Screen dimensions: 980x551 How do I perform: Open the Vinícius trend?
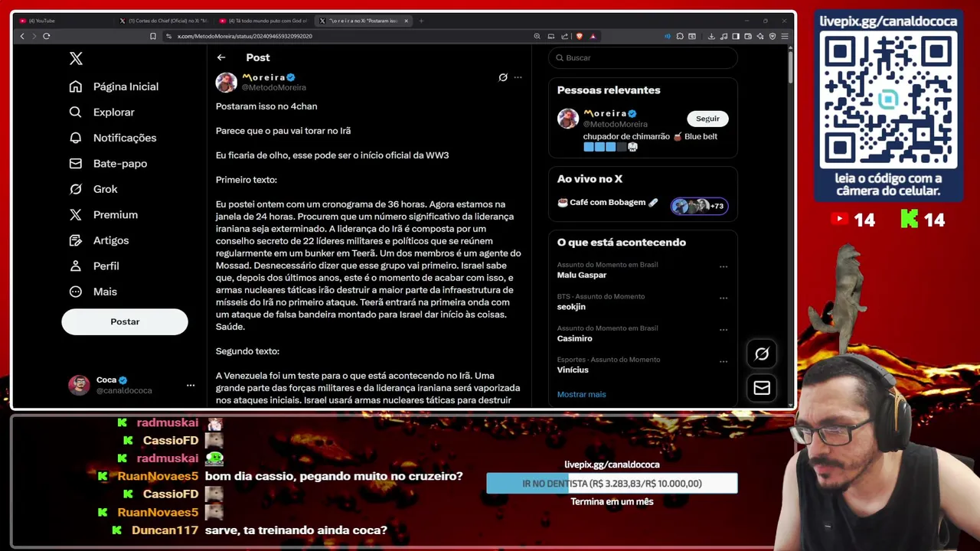pos(573,370)
